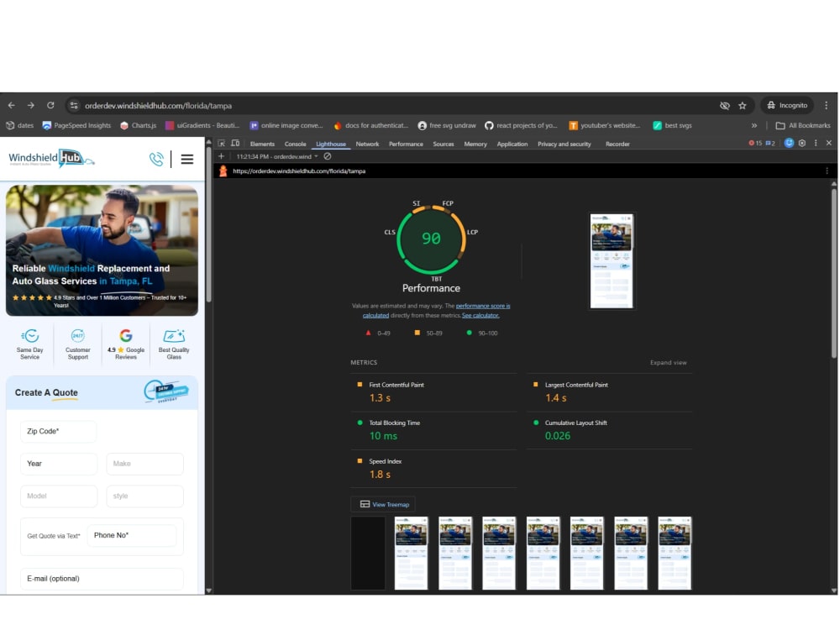The width and height of the screenshot is (840, 630).
Task: Open the style dropdown in quote form
Action: [x=144, y=496]
